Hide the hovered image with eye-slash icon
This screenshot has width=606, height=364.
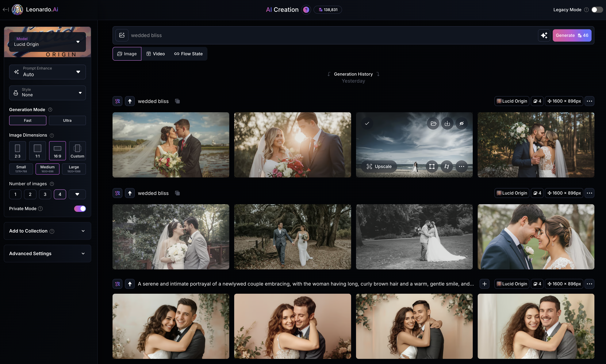tap(461, 123)
